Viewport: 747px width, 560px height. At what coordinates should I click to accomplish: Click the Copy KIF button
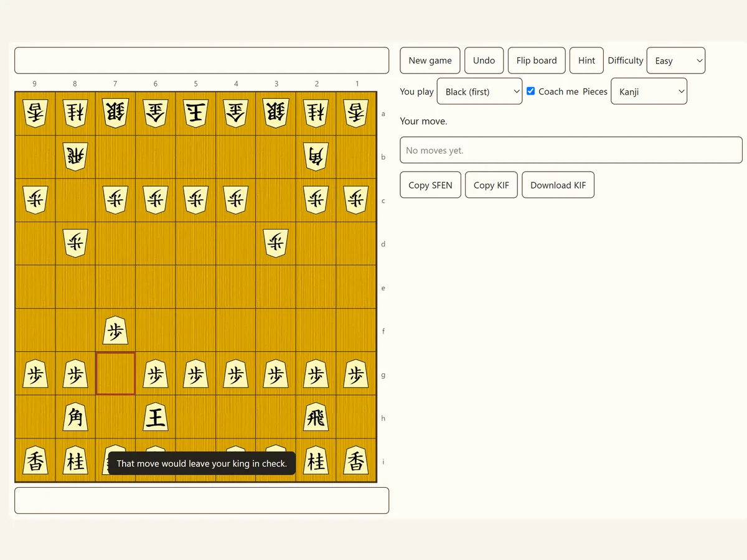coord(491,185)
